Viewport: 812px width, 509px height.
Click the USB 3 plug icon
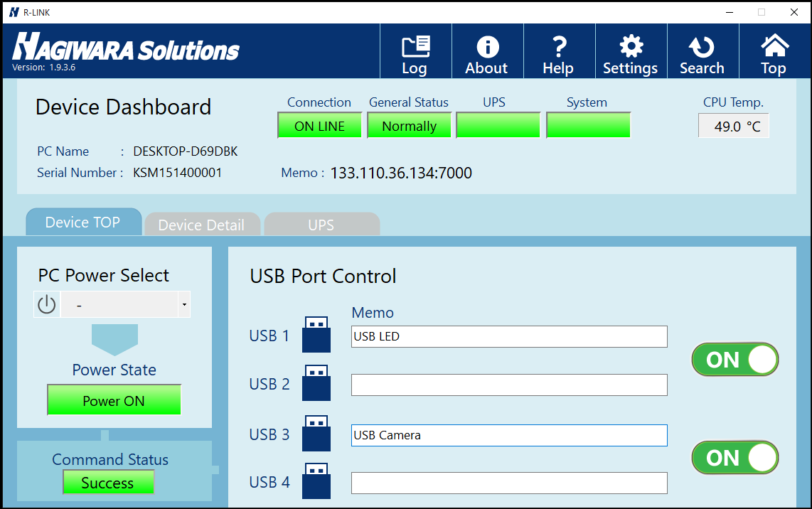(x=316, y=433)
